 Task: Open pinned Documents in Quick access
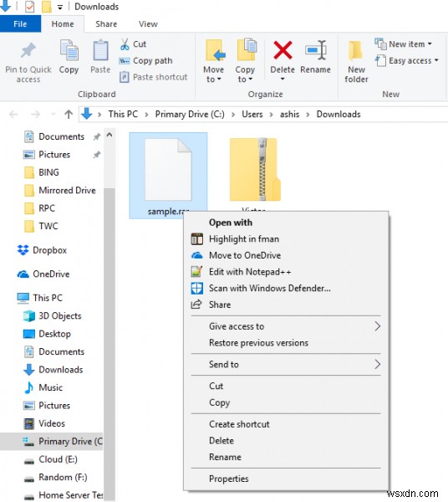61,136
